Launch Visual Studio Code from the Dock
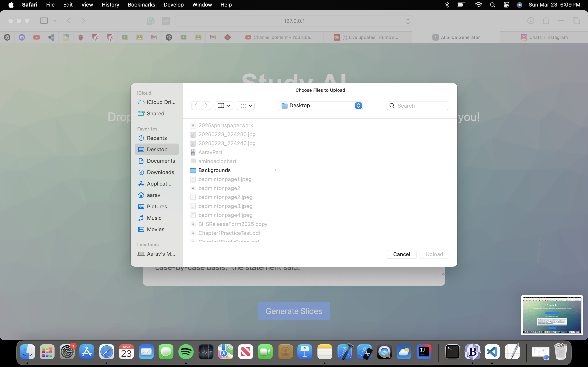The image size is (588, 367). tap(492, 352)
